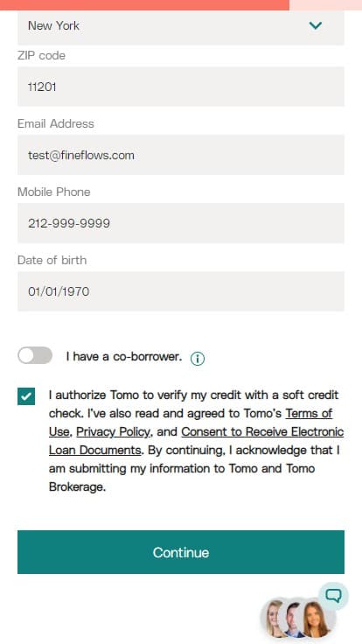Open the chat bubble icon

point(333,595)
